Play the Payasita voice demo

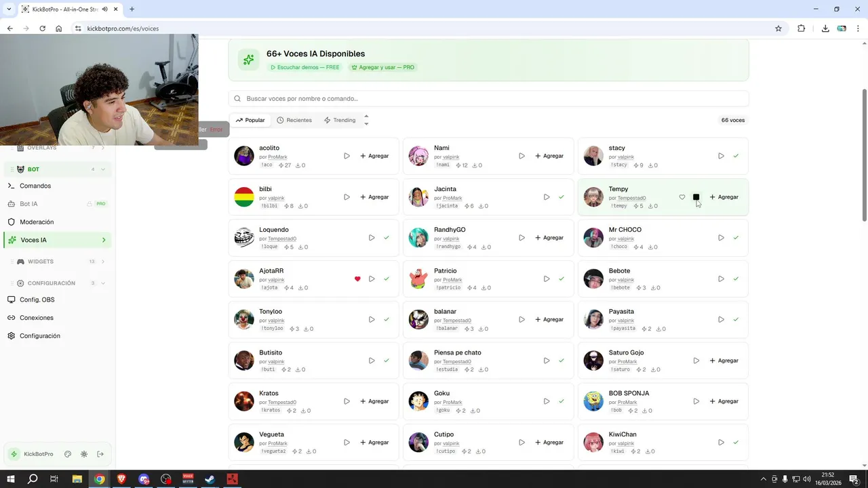pyautogui.click(x=721, y=319)
